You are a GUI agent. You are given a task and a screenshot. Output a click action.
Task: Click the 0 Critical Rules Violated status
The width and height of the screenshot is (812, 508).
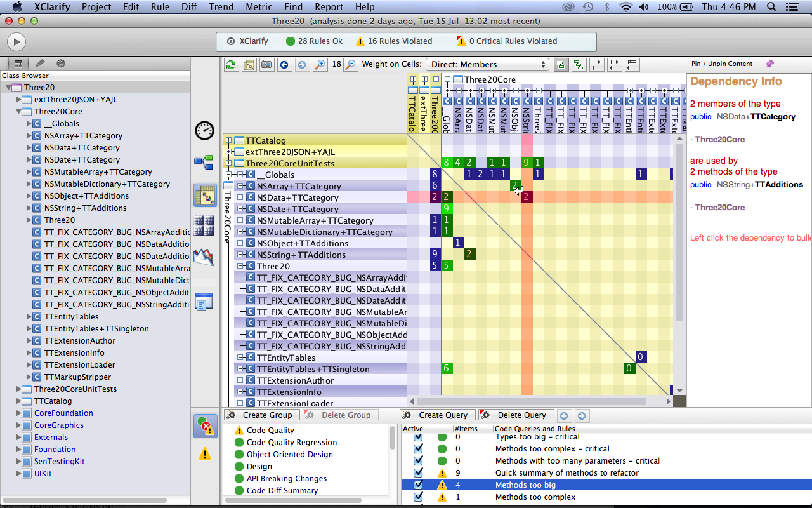coord(506,41)
